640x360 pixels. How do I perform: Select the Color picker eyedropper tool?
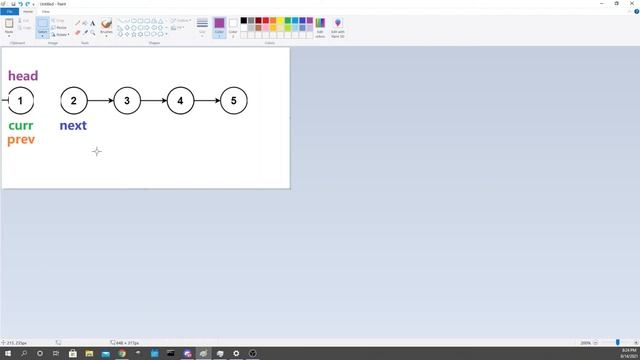click(85, 32)
